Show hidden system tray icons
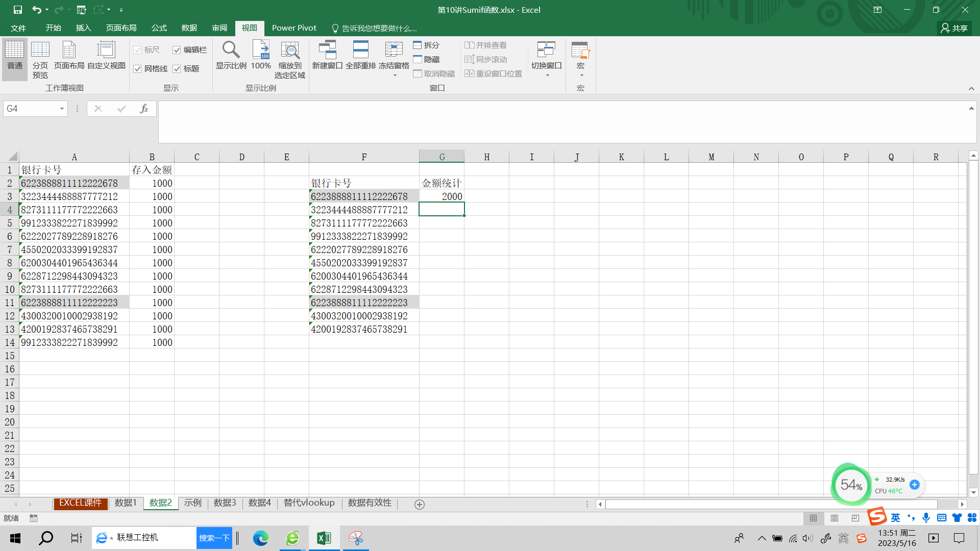 [762, 538]
